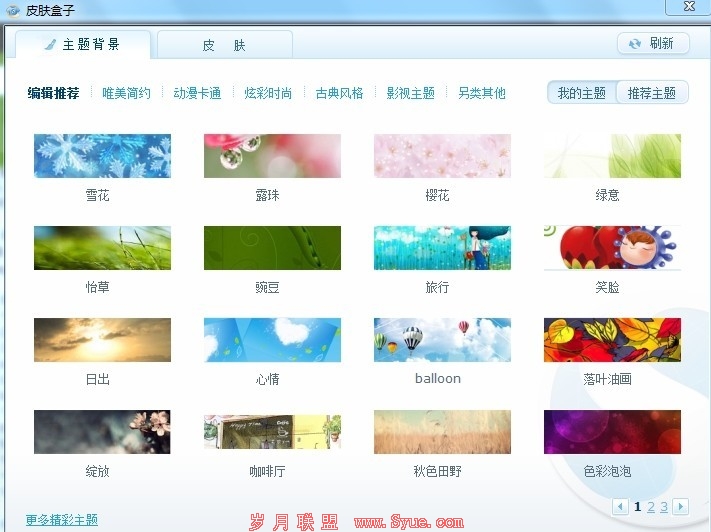Image resolution: width=711 pixels, height=532 pixels.
Task: Close the 皮肤盒子 window
Action: coord(689,6)
